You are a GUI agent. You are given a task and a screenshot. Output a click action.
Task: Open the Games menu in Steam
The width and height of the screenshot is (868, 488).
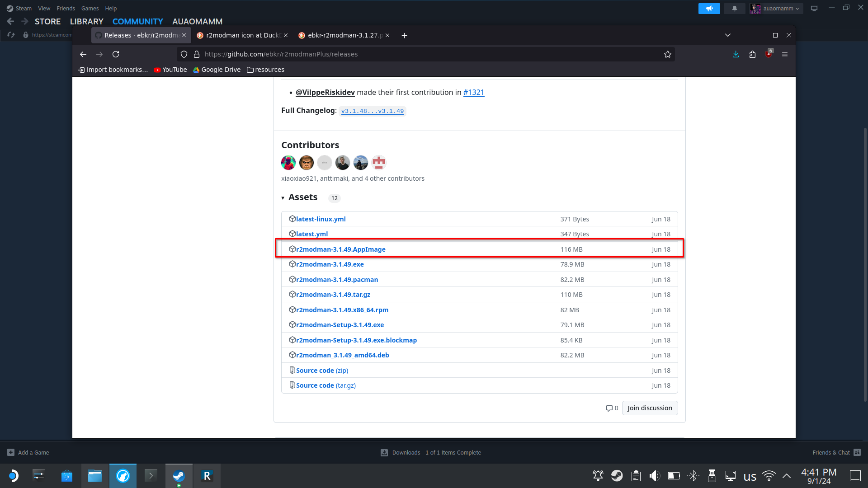(x=90, y=9)
